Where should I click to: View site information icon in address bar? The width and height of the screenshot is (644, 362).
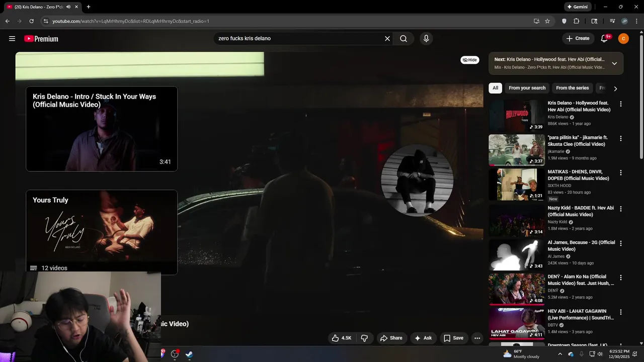(46, 21)
